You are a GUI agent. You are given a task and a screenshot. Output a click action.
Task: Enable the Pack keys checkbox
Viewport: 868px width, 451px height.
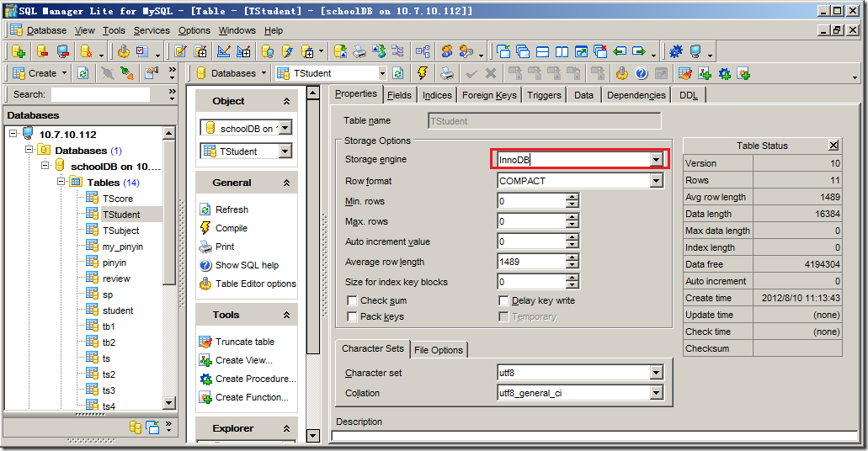point(352,316)
